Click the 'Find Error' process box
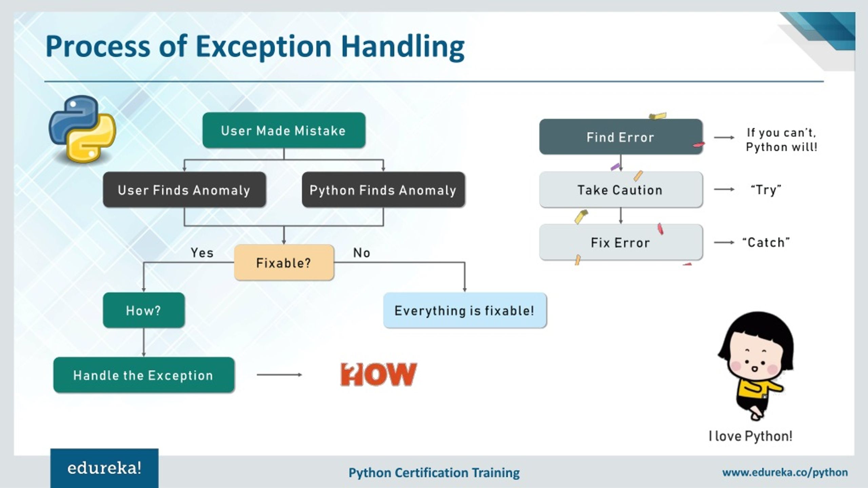The height and width of the screenshot is (488, 868). [x=619, y=137]
